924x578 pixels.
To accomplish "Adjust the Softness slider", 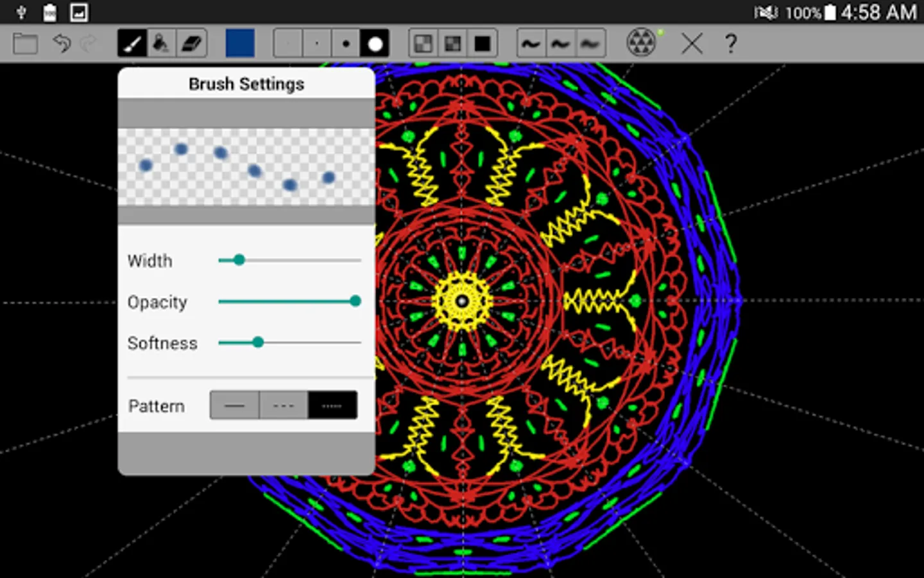I will (289, 342).
